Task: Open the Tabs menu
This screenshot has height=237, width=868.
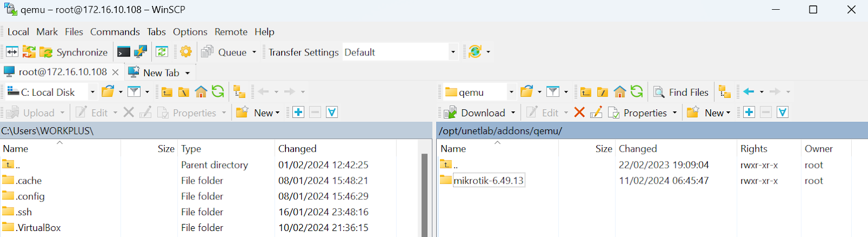Action: click(156, 32)
